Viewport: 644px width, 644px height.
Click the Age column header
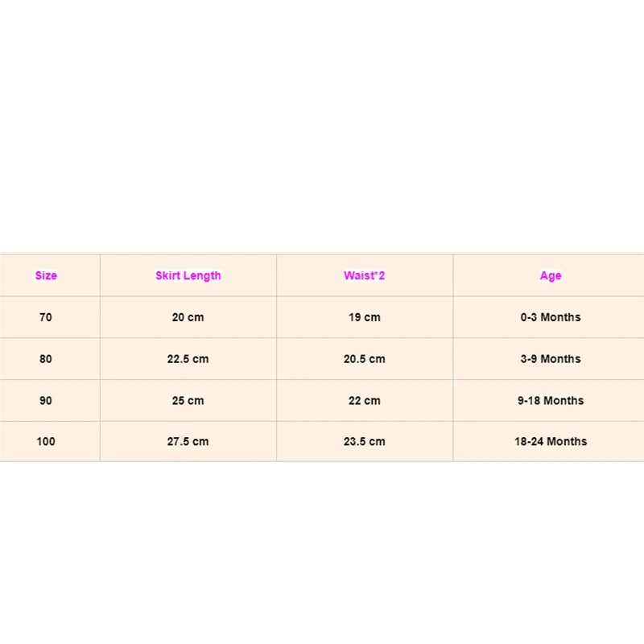tap(551, 275)
